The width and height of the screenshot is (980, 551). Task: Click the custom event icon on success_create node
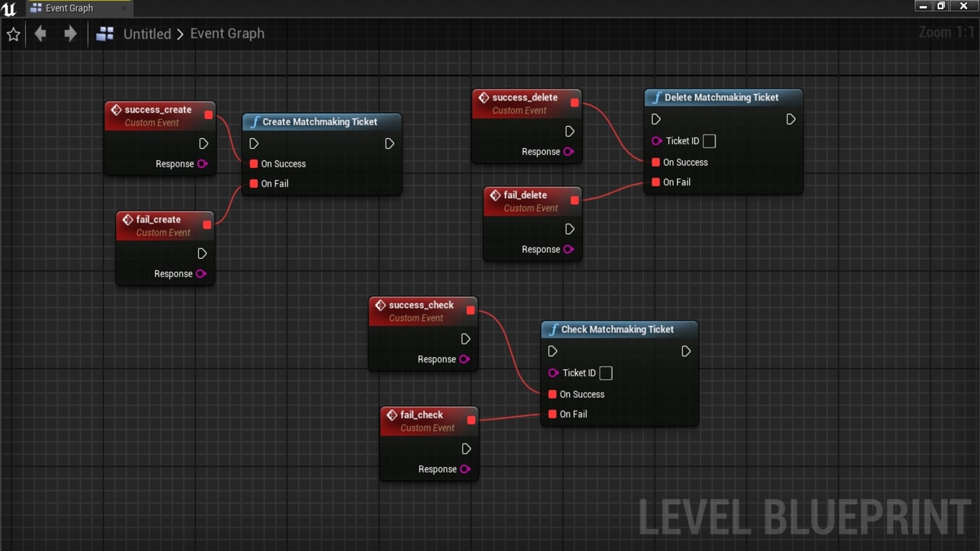pyautogui.click(x=116, y=110)
